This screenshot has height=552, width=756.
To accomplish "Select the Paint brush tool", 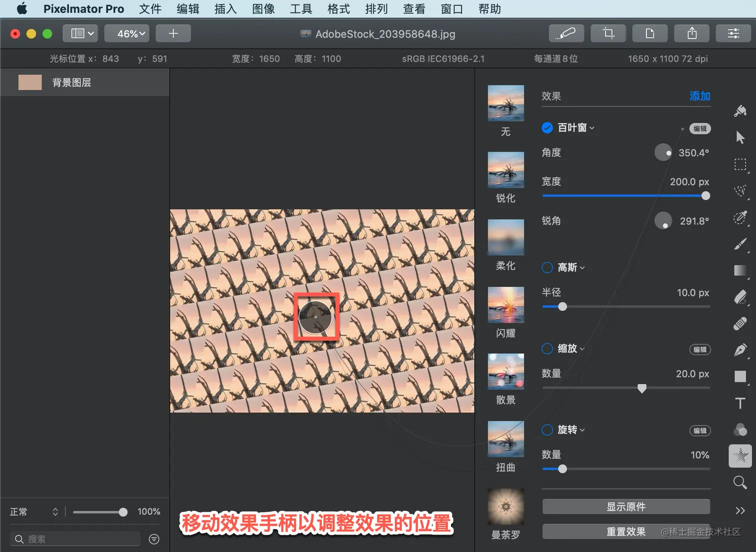I will (x=740, y=244).
